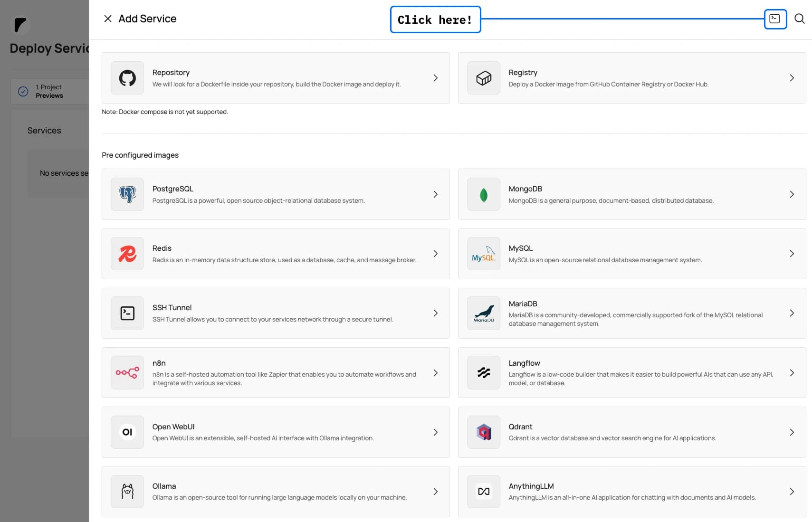Choose the MongoDB title label
Viewport: 812px width, 522px height.
pyautogui.click(x=525, y=189)
